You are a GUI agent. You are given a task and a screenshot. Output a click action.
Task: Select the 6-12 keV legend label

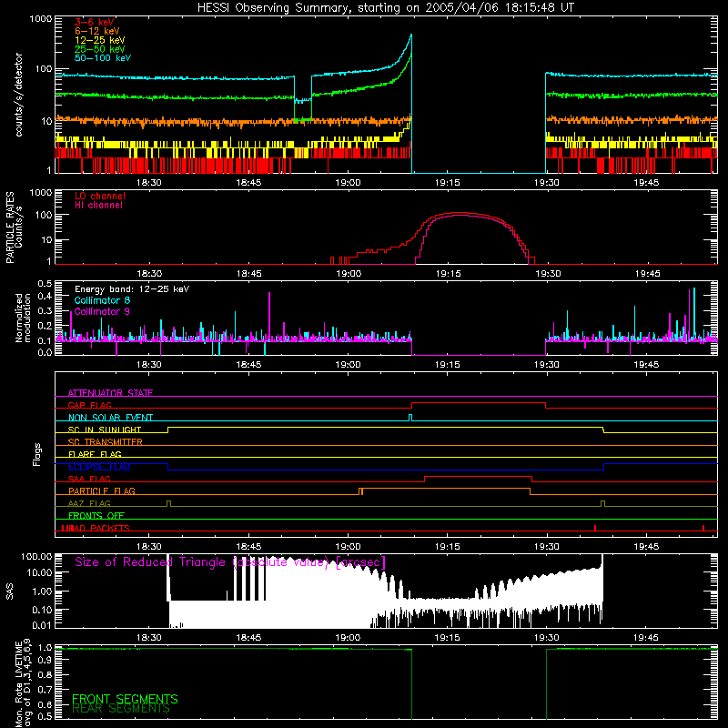[97, 31]
